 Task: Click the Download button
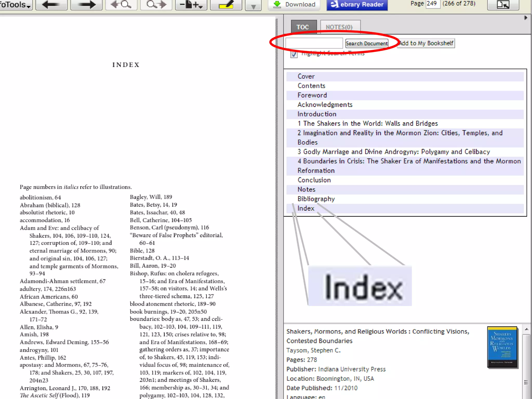pyautogui.click(x=294, y=4)
